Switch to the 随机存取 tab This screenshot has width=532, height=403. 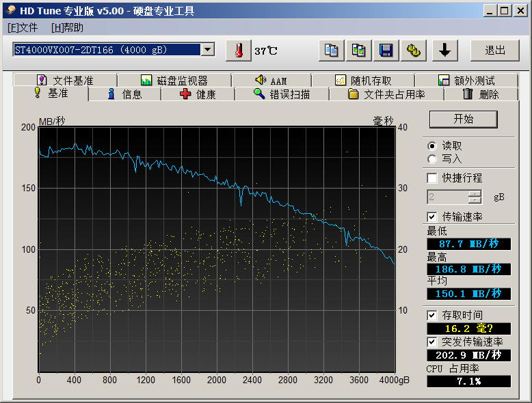(363, 81)
